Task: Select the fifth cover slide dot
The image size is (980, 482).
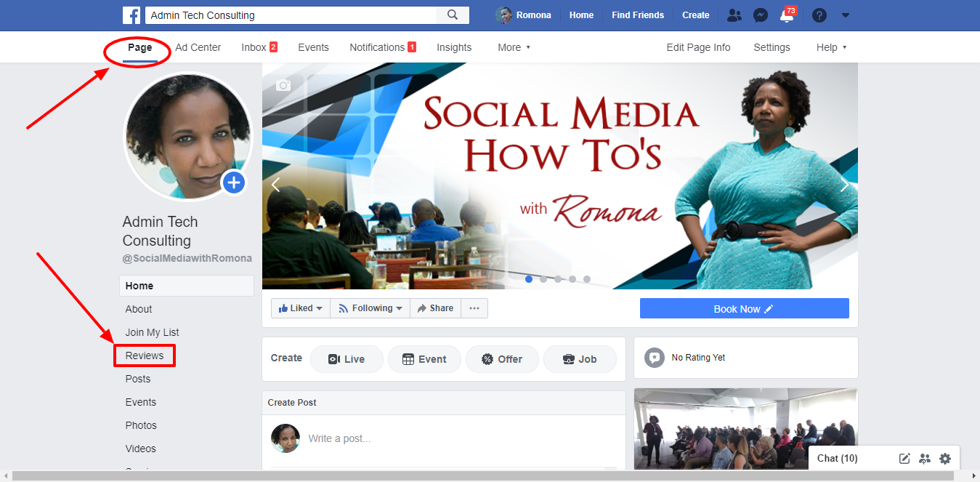Action: tap(587, 279)
